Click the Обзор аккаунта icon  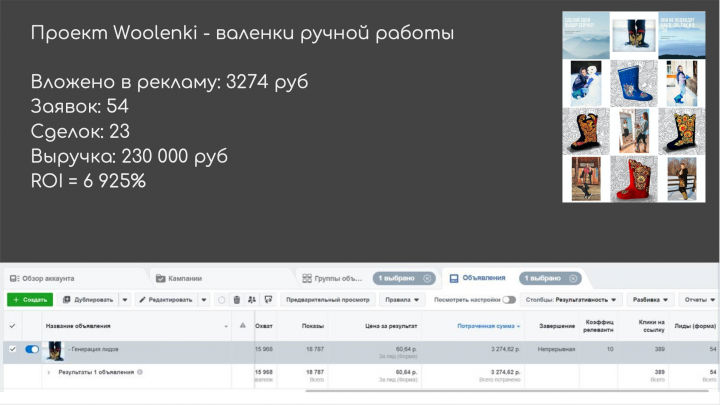click(x=15, y=278)
